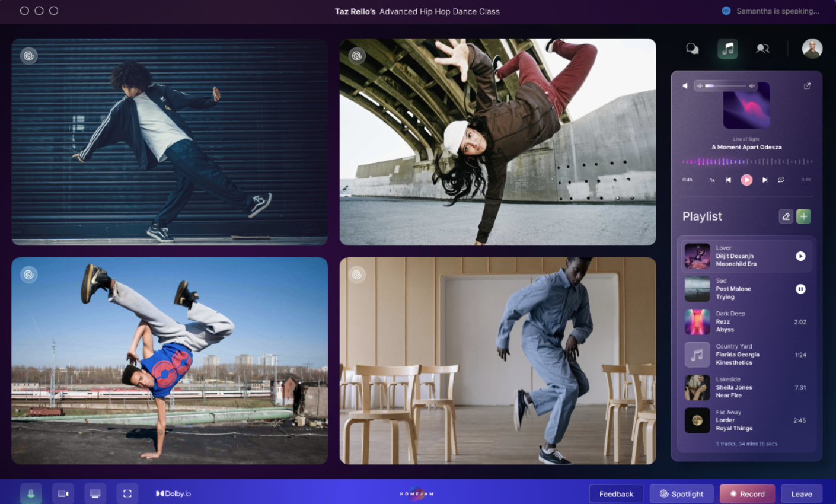836x504 pixels.
Task: Click the 'Sheila Jones' artist name
Action: coord(734,387)
